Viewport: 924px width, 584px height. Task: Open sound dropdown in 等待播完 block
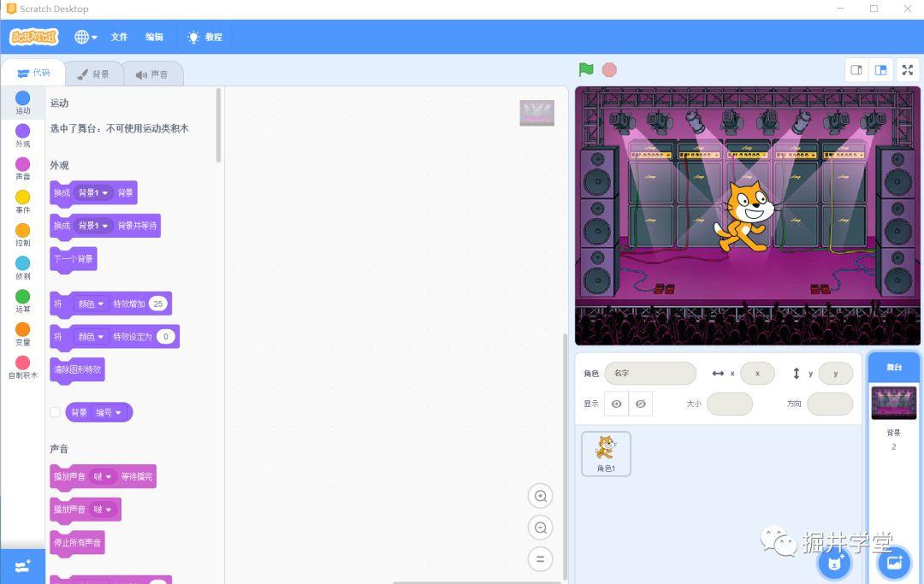(x=103, y=476)
